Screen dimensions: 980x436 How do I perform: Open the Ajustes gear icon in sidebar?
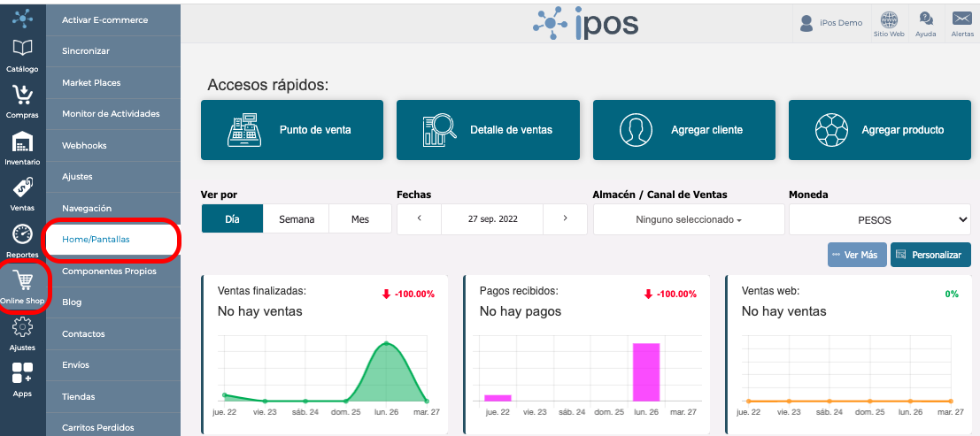pos(22,326)
